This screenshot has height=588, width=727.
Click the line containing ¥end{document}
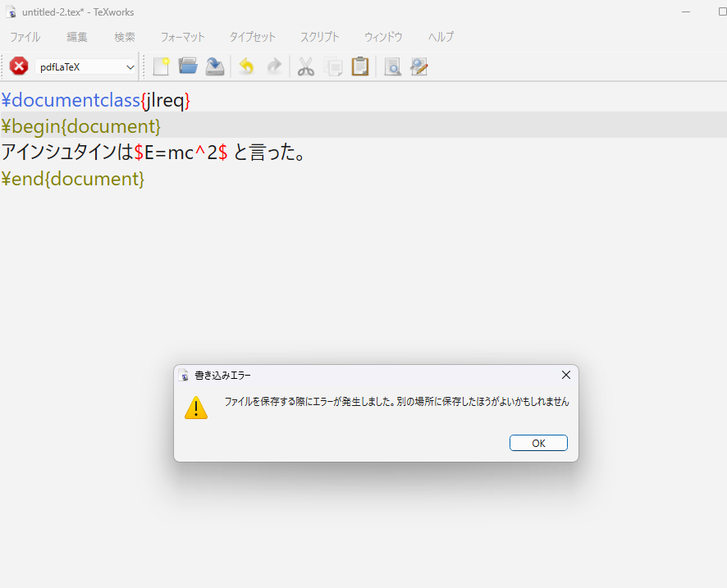(73, 179)
